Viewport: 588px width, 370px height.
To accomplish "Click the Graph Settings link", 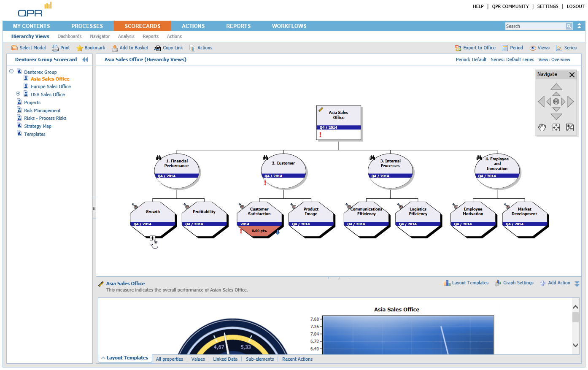I will (x=518, y=283).
